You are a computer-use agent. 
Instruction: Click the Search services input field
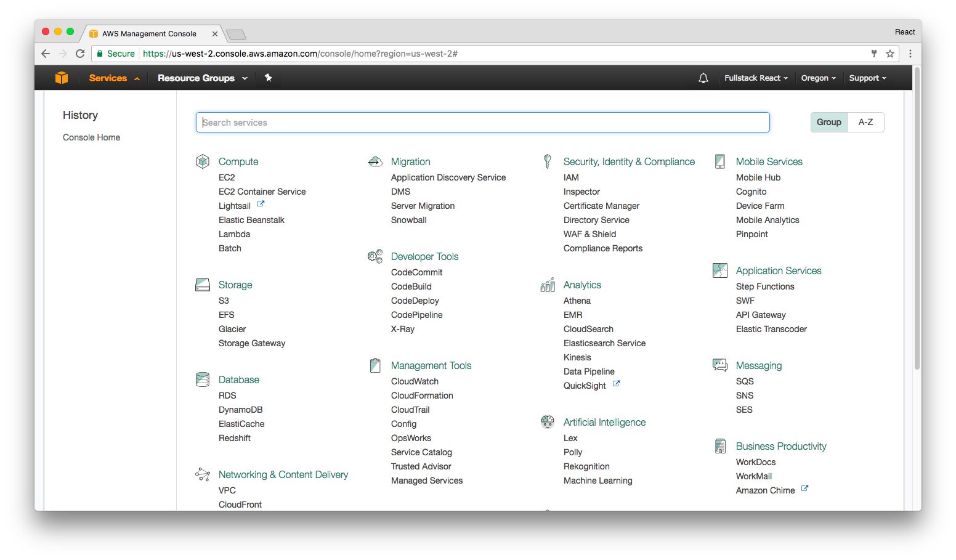[483, 122]
